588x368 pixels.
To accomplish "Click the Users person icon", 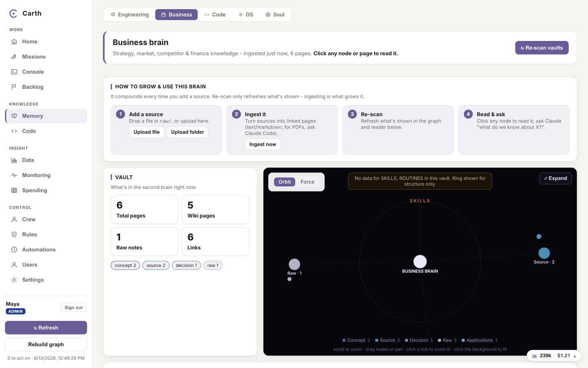I will tap(14, 265).
